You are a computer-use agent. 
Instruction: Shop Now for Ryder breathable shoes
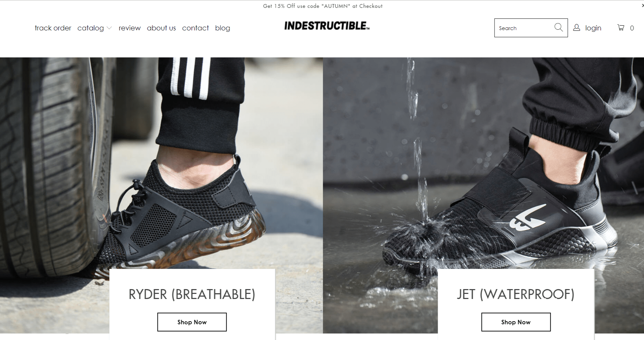192,322
